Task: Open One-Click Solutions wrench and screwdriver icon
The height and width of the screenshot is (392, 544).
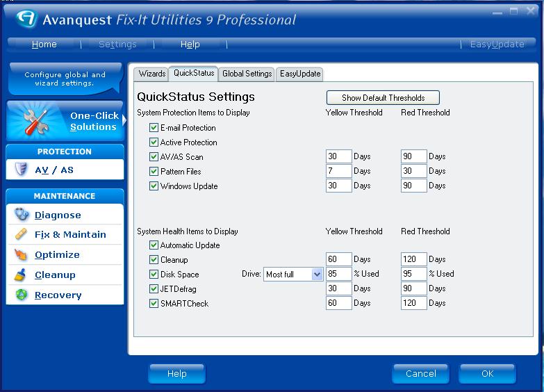Action: [35, 122]
